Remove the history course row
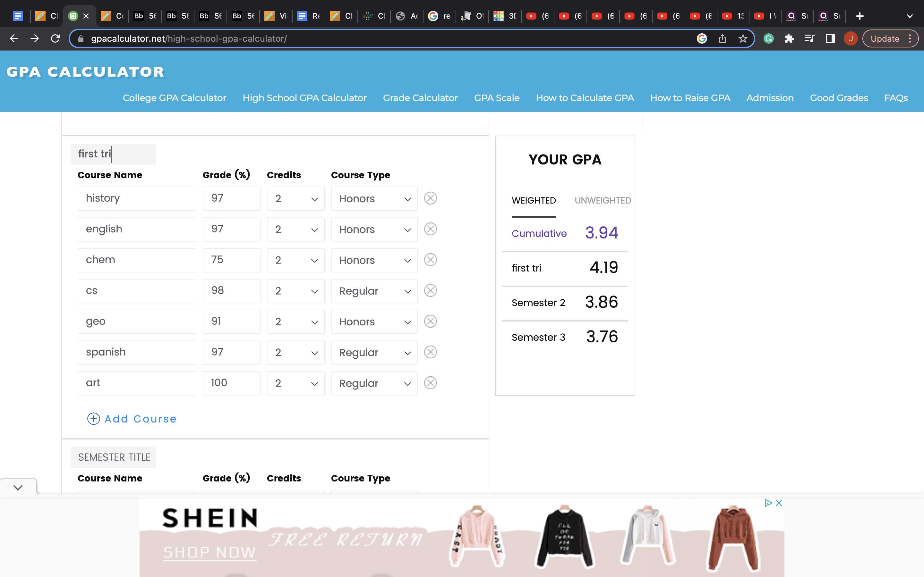The image size is (924, 577). coord(430,198)
